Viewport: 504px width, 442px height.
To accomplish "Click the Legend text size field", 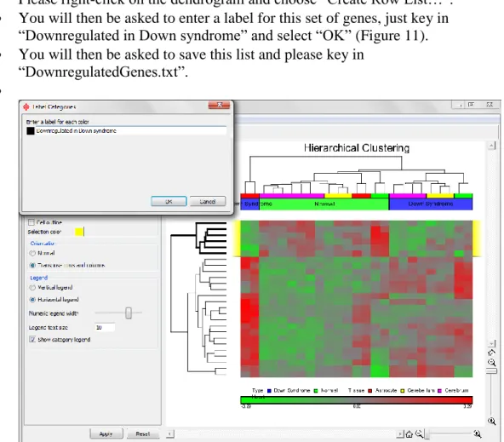I will pos(105,328).
